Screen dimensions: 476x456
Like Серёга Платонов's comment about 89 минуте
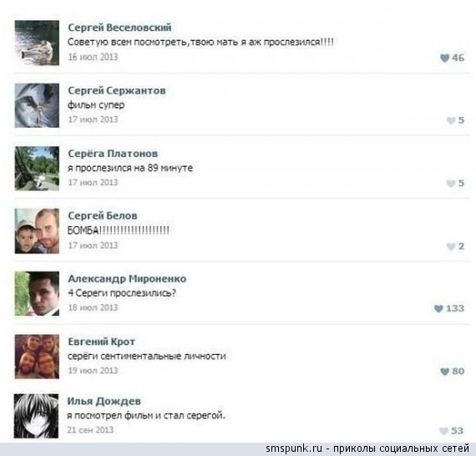pyautogui.click(x=451, y=183)
